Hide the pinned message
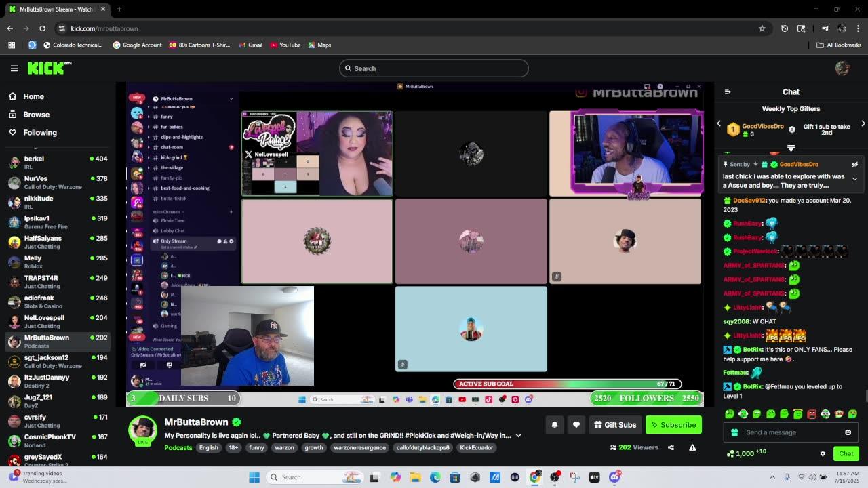Viewport: 868px width, 488px height. [854, 164]
